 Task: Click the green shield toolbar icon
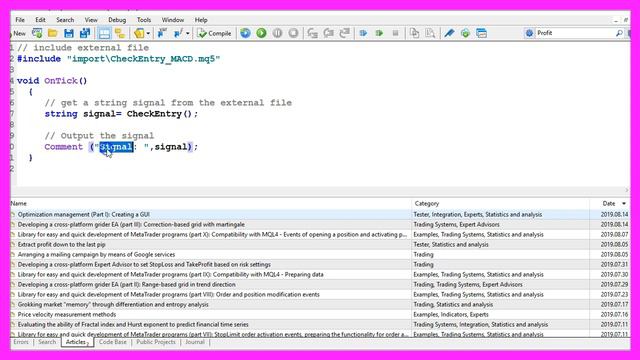pyautogui.click(x=465, y=33)
